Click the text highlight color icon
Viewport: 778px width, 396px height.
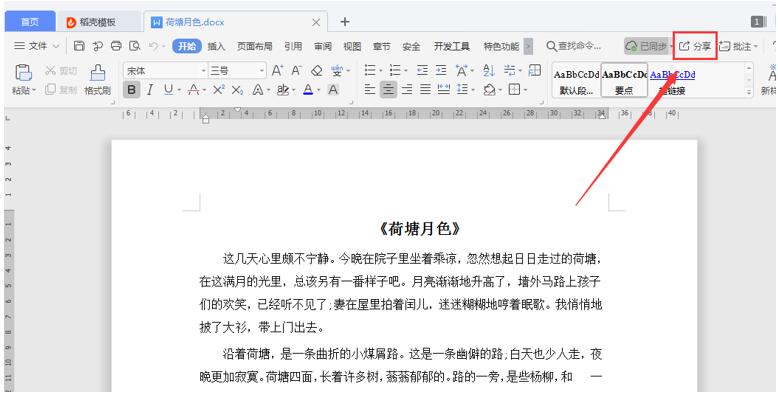pos(283,90)
